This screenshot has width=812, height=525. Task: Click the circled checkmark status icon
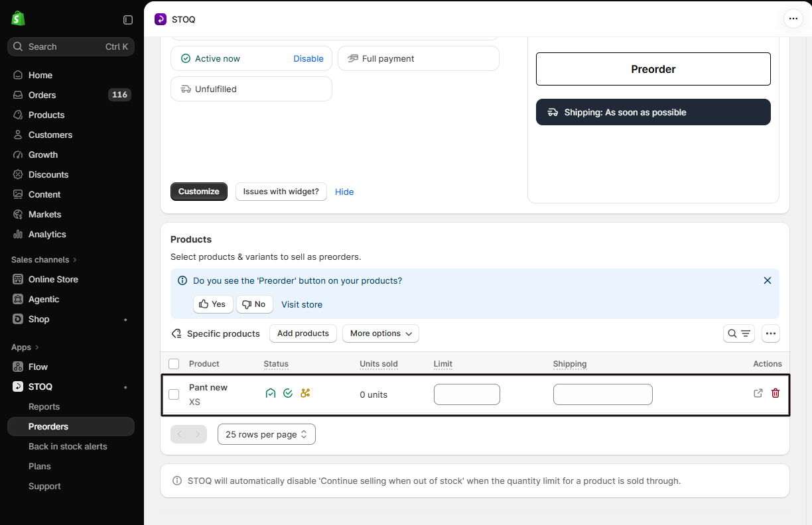[288, 393]
